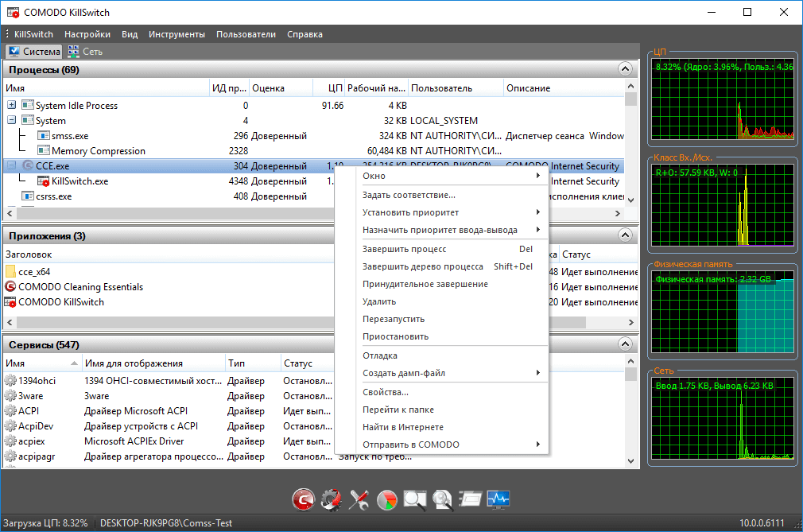Click the pie chart icon in bottom toolbar
This screenshot has height=532, width=803.
(386, 499)
